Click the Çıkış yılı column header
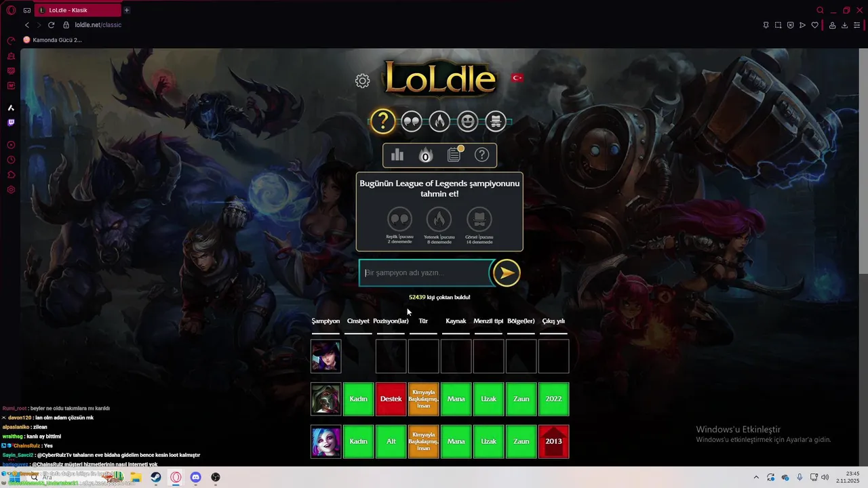The width and height of the screenshot is (868, 488). (553, 321)
